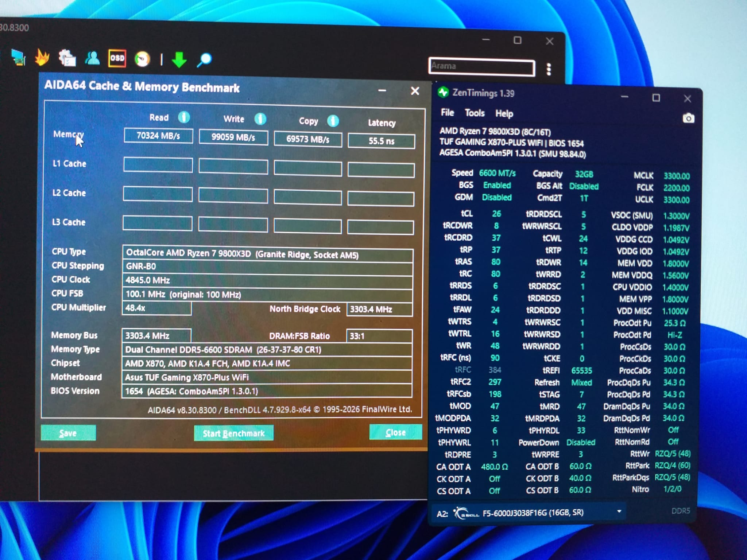Click the memory write value 99059 MB/s
Screen dimensions: 747x560
233,137
